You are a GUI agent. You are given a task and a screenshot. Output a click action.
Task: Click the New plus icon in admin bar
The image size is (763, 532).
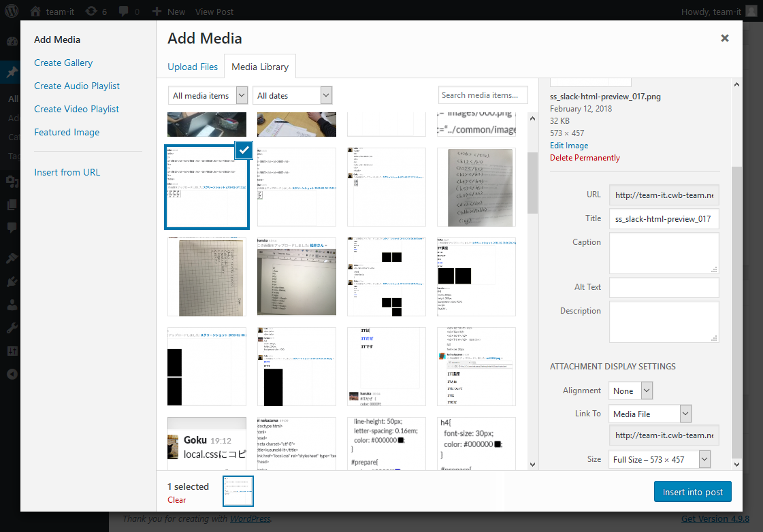click(x=157, y=12)
